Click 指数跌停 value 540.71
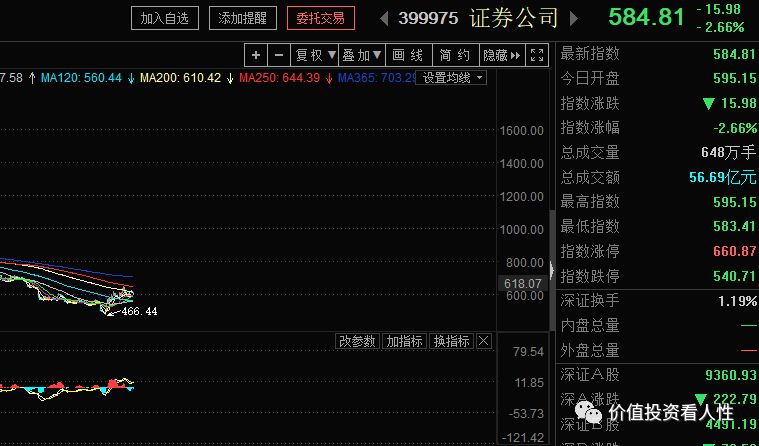The image size is (759, 446). [x=734, y=276]
